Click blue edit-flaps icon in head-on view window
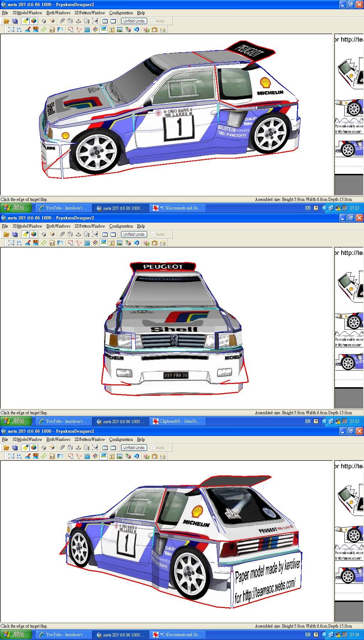The height and width of the screenshot is (640, 364). click(x=87, y=243)
